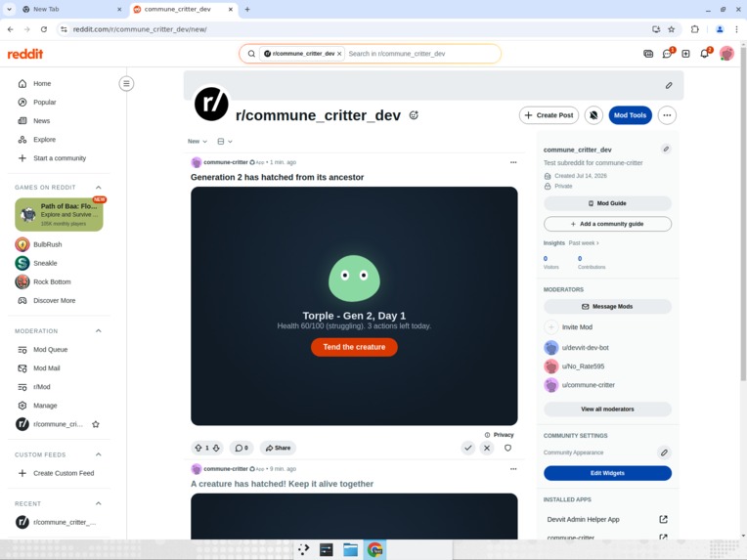
Task: Click Add a community guide button
Action: tap(607, 224)
